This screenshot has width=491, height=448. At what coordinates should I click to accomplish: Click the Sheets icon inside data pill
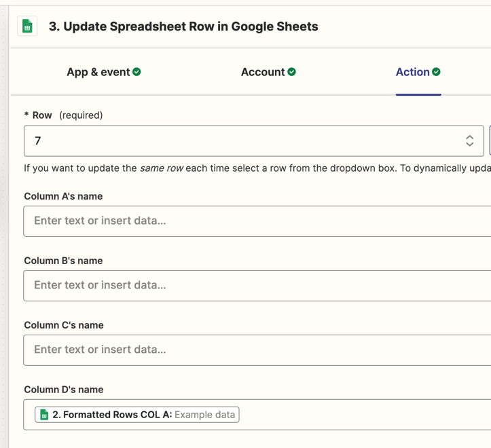point(44,415)
